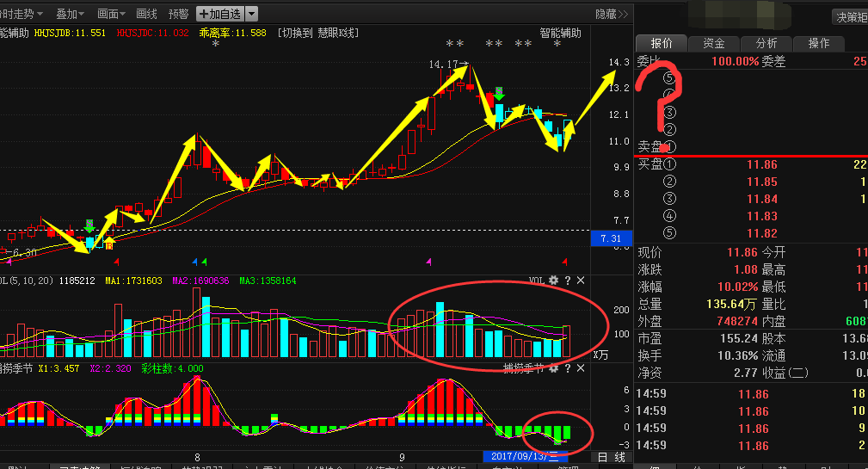Click 捕捞季节 panel help question mark
The image size is (868, 469).
567,368
